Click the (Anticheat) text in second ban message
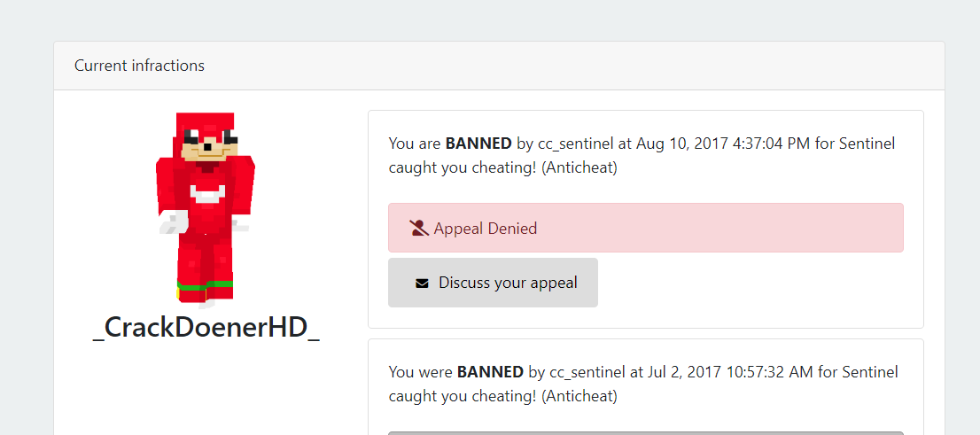 point(579,396)
